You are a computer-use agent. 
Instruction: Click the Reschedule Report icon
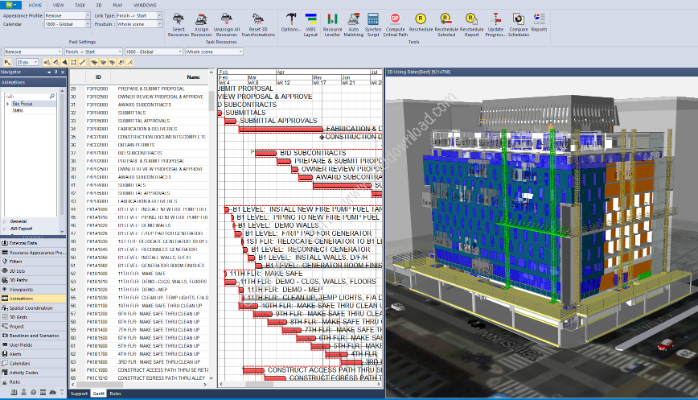tap(471, 24)
